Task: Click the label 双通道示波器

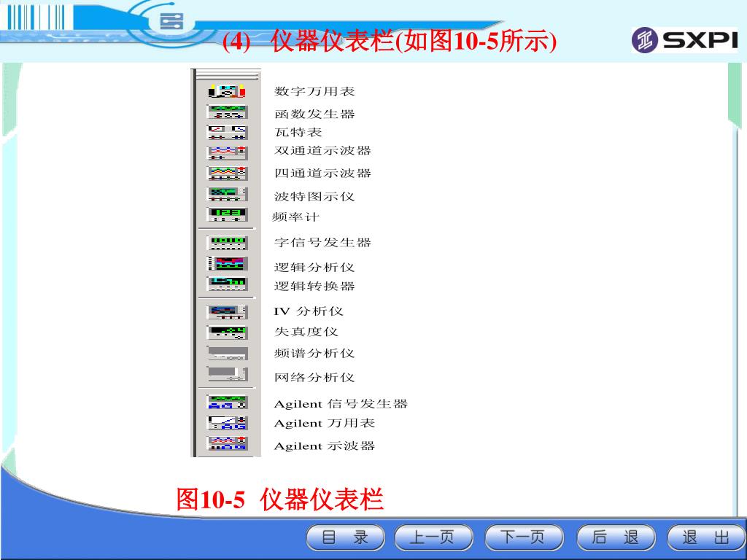Action: [x=322, y=150]
